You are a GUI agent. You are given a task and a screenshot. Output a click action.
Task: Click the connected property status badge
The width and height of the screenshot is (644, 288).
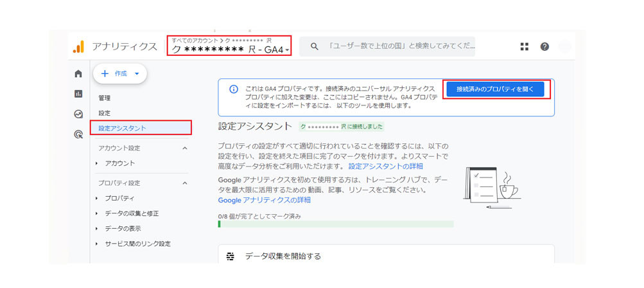point(342,126)
